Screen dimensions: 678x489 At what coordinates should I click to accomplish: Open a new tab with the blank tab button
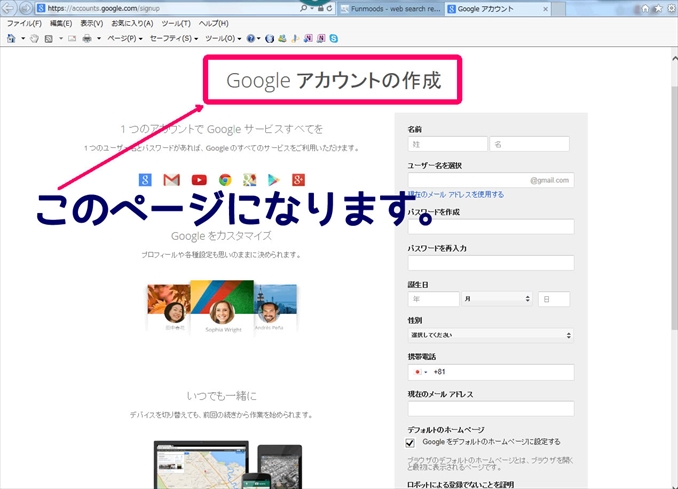(x=558, y=9)
